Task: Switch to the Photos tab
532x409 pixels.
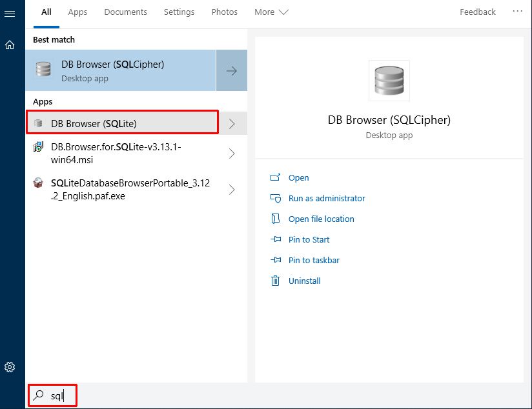Action: (x=224, y=12)
